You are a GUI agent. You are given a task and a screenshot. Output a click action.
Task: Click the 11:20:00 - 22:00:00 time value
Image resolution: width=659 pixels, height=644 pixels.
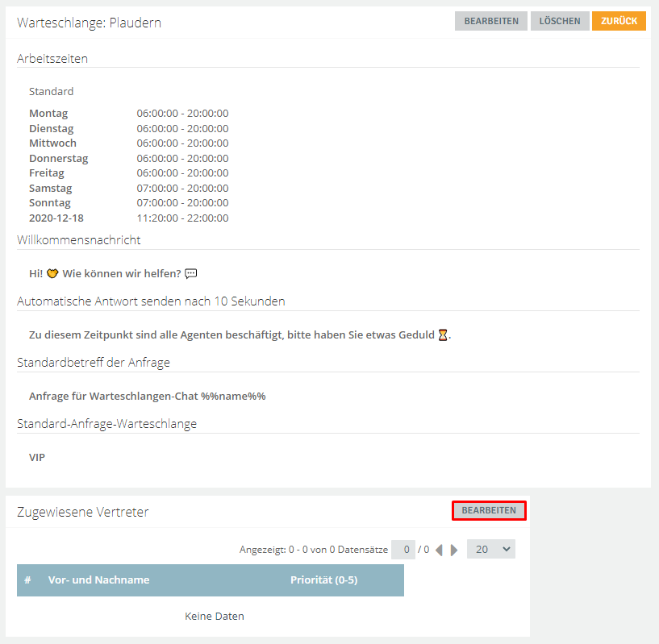182,218
